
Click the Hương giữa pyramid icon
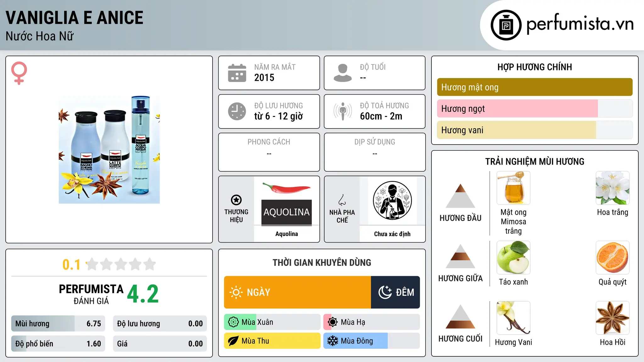coord(461,256)
